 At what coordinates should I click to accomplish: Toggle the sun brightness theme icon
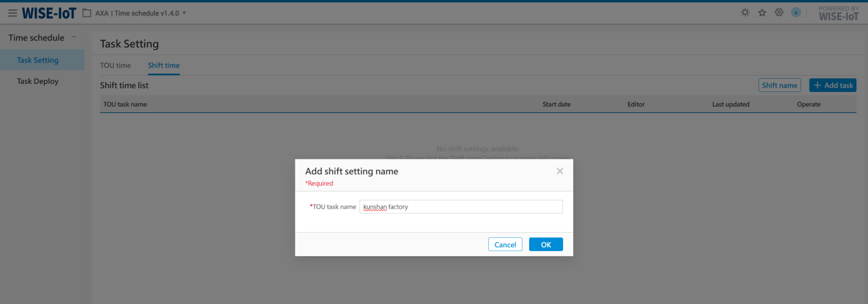click(745, 13)
